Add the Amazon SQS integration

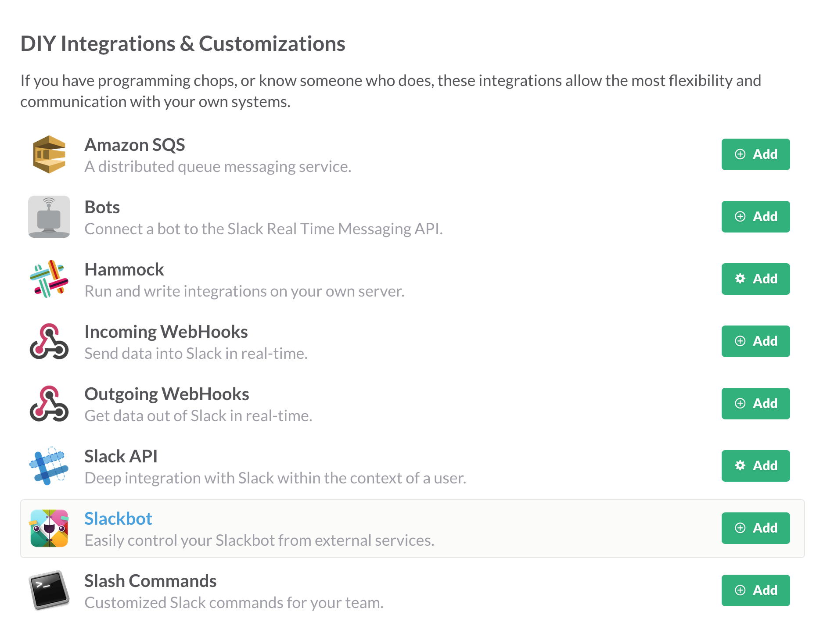pyautogui.click(x=755, y=154)
